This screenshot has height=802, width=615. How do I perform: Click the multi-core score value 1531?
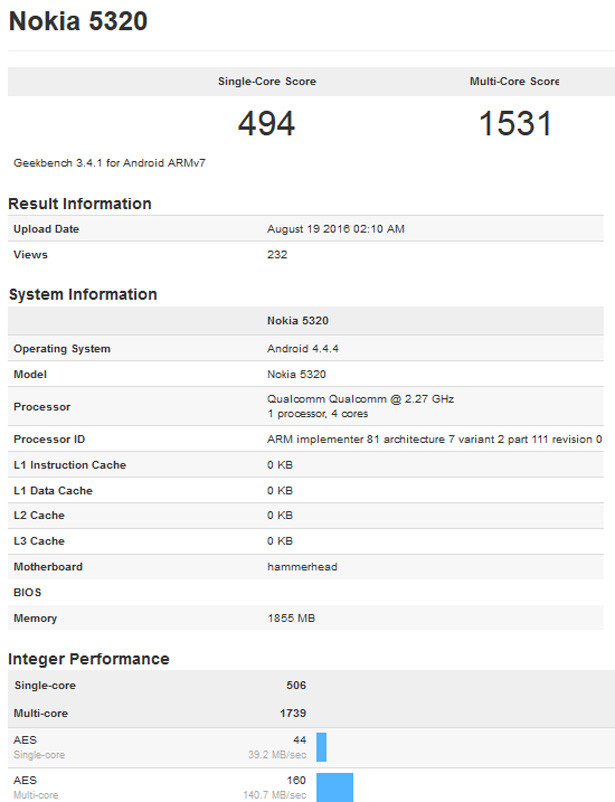coord(516,124)
